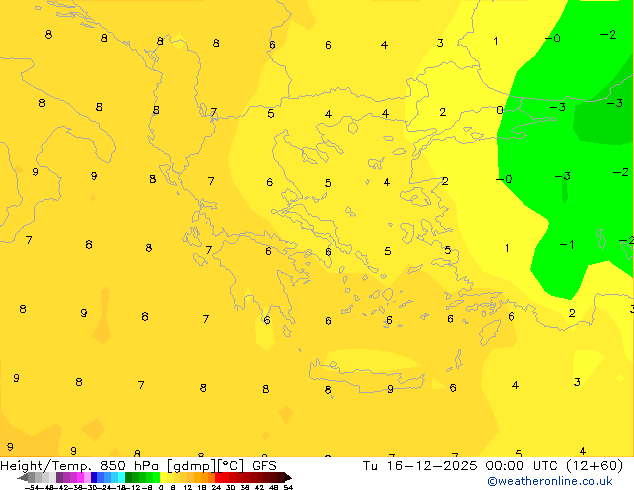Click the dark maroon right arrow end of the legend
The width and height of the screenshot is (634, 490).
pos(288,477)
